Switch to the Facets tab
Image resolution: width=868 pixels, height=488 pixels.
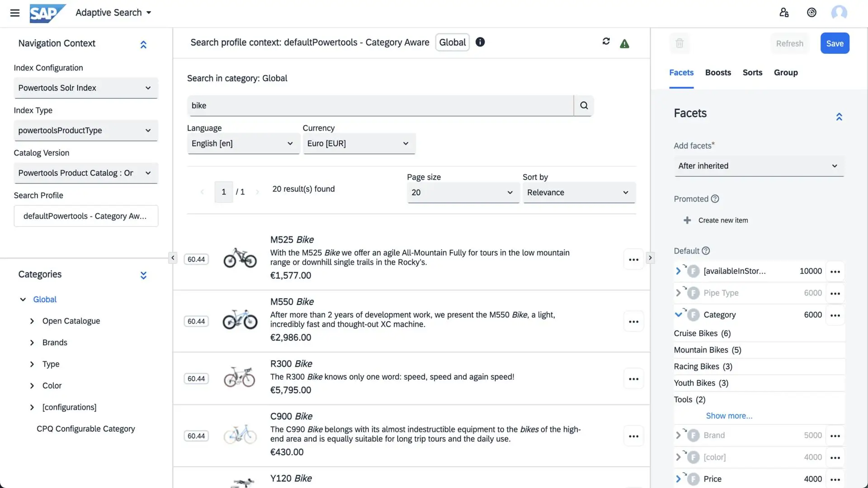coord(681,72)
